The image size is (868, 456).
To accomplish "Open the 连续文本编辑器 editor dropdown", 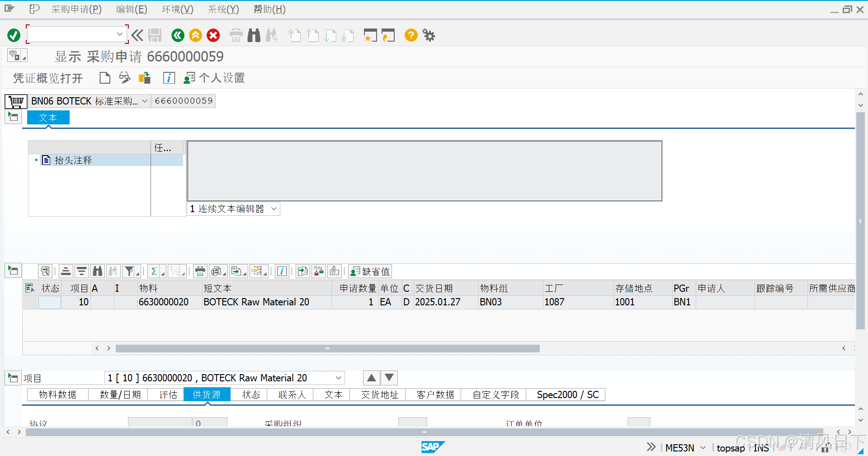I will [x=274, y=209].
